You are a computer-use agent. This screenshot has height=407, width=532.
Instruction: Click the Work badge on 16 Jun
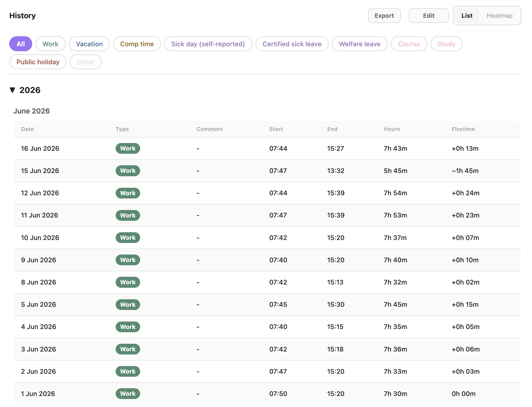128,148
